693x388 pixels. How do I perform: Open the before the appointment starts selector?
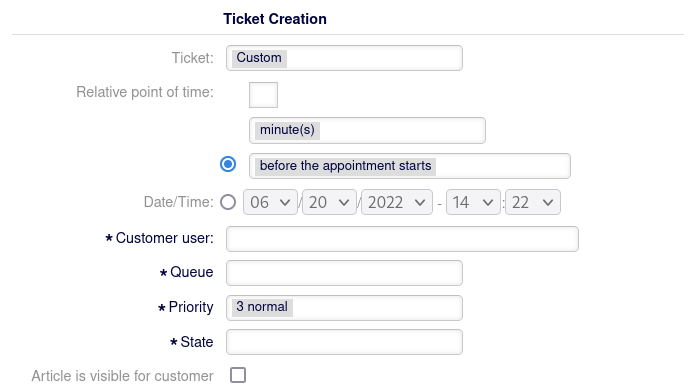(410, 166)
